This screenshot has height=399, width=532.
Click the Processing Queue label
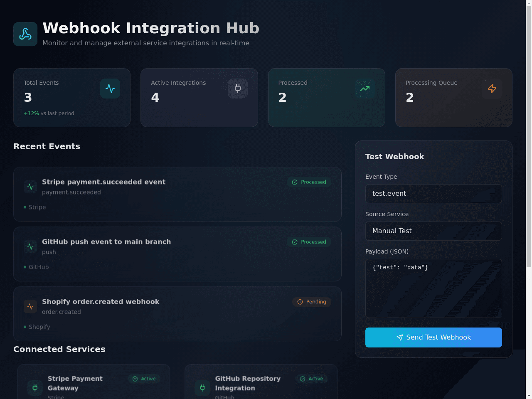pyautogui.click(x=431, y=83)
